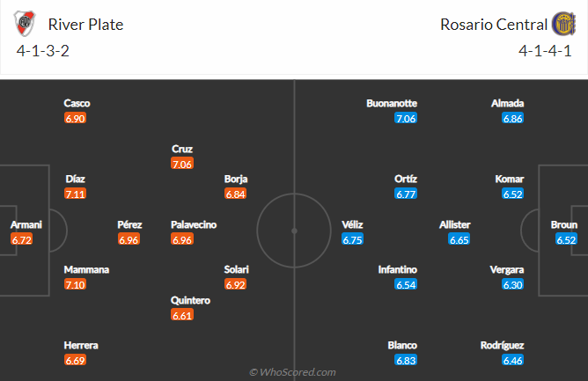Select Pérez's 6.96 rating badge
Screen dimensions: 588x381
(129, 239)
